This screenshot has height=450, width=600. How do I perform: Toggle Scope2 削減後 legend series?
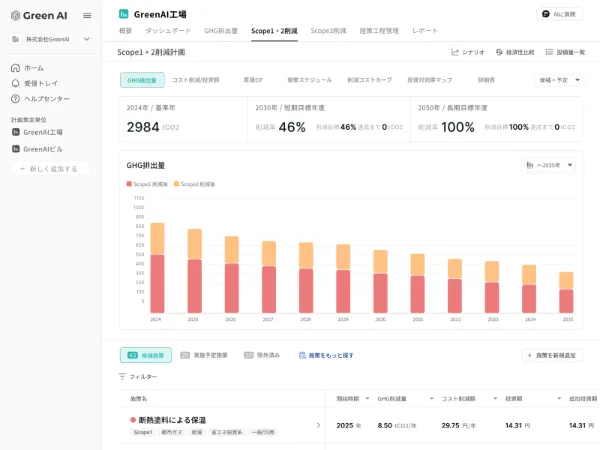[195, 184]
